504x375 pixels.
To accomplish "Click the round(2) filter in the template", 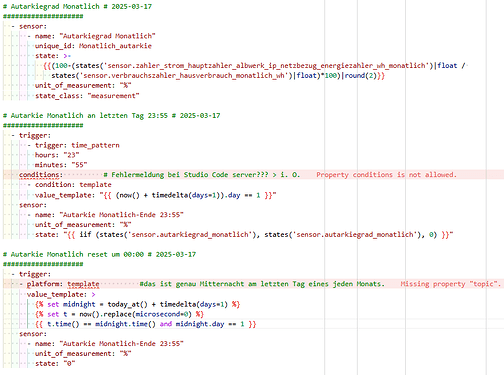I will 361,76.
